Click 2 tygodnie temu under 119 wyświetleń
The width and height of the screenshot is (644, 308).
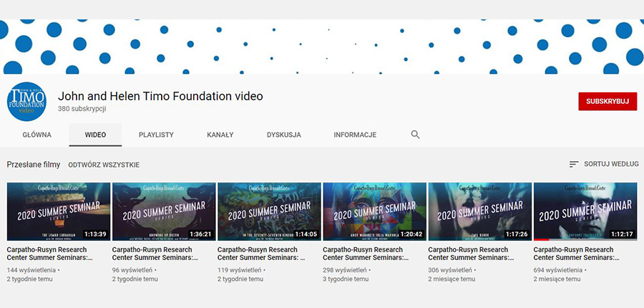click(x=240, y=279)
